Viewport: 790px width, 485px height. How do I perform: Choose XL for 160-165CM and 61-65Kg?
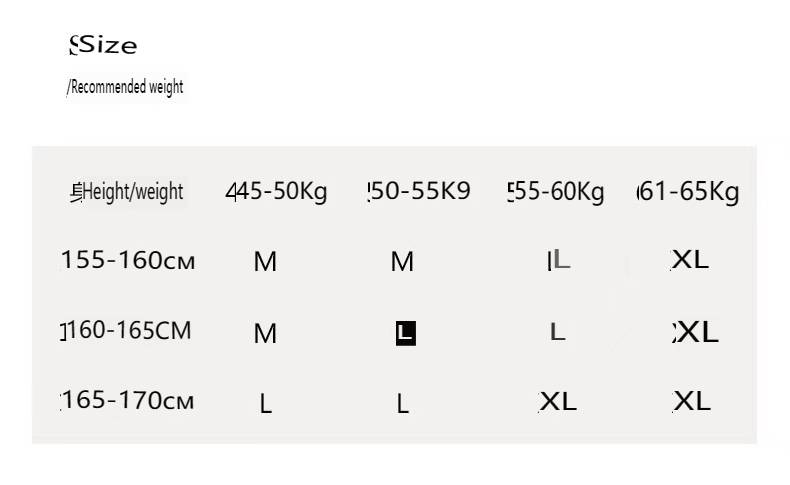(696, 332)
